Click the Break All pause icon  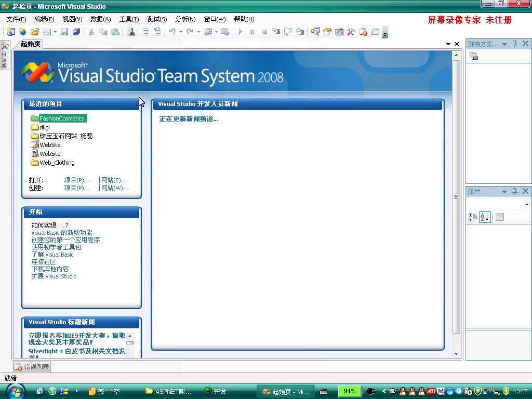[x=252, y=32]
